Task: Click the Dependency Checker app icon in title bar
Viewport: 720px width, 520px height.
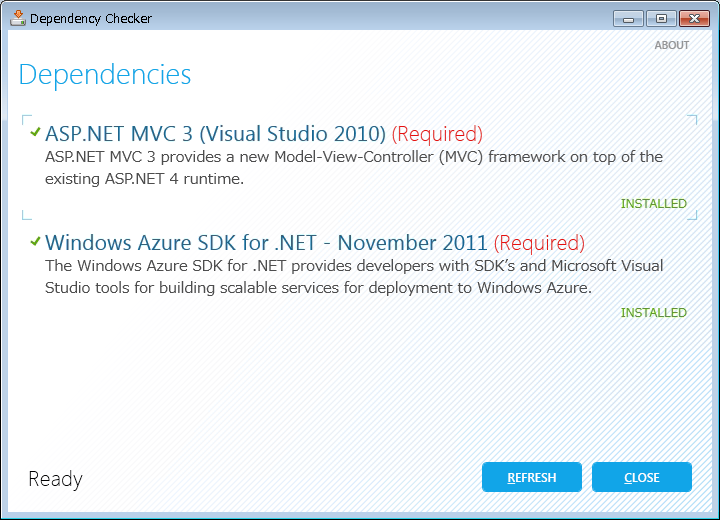Action: (18, 18)
